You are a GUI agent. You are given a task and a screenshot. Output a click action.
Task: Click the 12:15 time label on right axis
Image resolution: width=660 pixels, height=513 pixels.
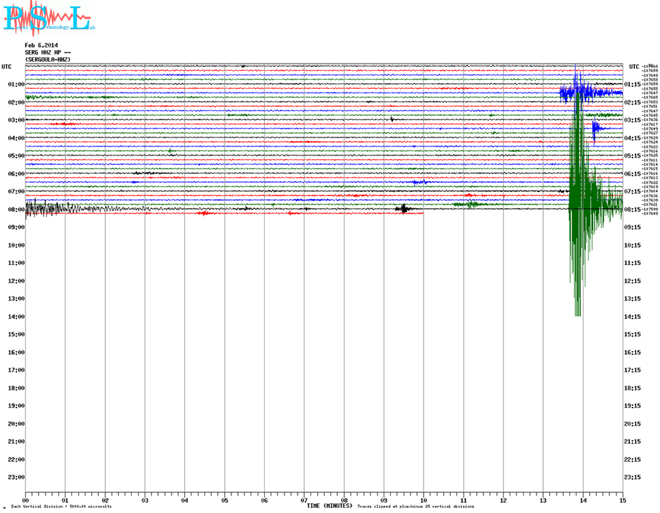pyautogui.click(x=632, y=281)
